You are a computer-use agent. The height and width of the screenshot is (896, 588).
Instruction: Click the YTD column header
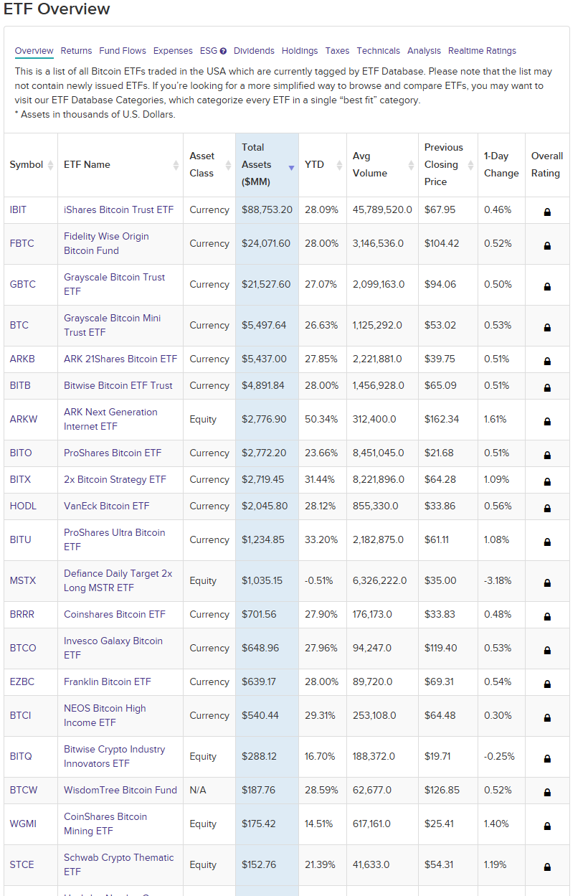[x=314, y=165]
